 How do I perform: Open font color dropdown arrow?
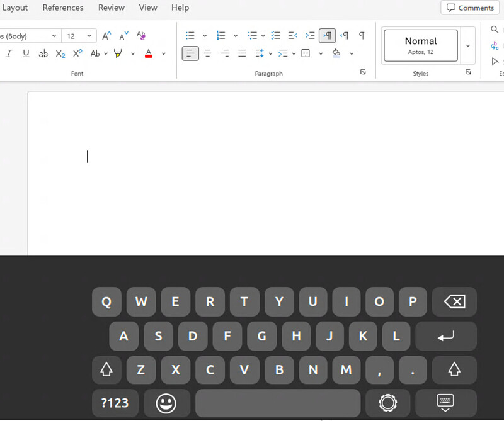coord(164,53)
